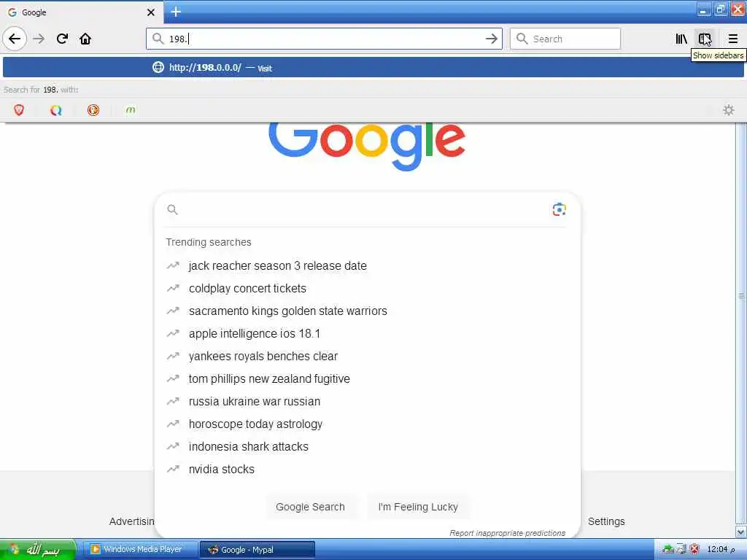Viewport: 747px width, 560px height.
Task: Click the Google Search button
Action: [310, 507]
